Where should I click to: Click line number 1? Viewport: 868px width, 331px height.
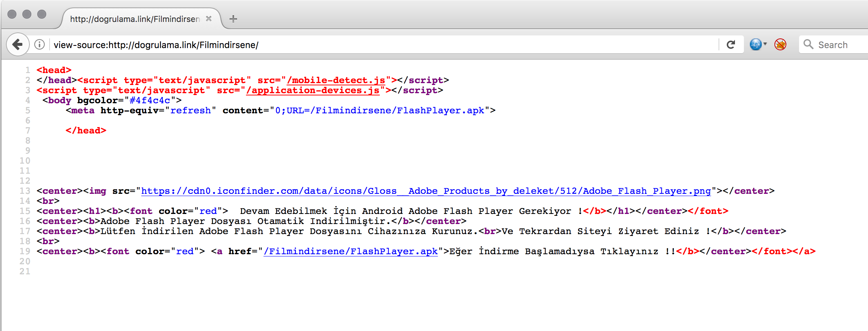(28, 70)
